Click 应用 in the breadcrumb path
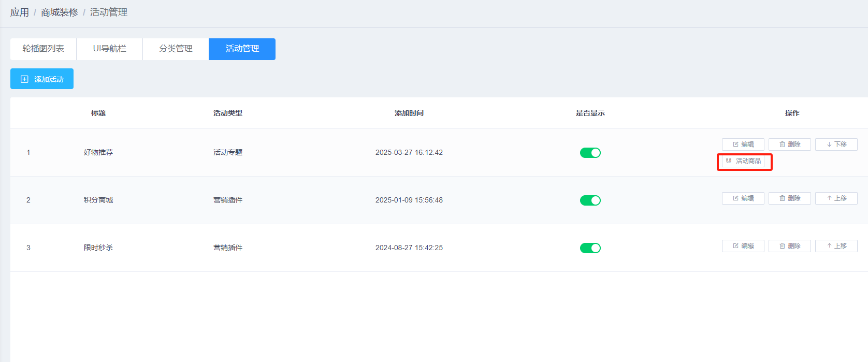 pyautogui.click(x=20, y=12)
